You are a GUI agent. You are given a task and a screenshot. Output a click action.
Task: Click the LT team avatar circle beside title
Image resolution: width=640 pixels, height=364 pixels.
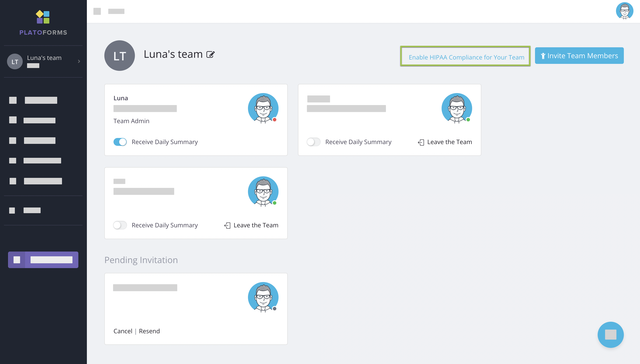pyautogui.click(x=119, y=56)
